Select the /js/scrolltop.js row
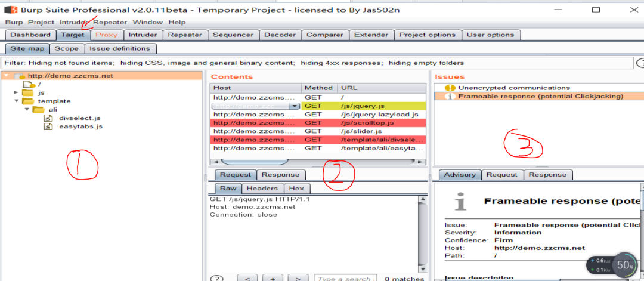 pyautogui.click(x=318, y=123)
